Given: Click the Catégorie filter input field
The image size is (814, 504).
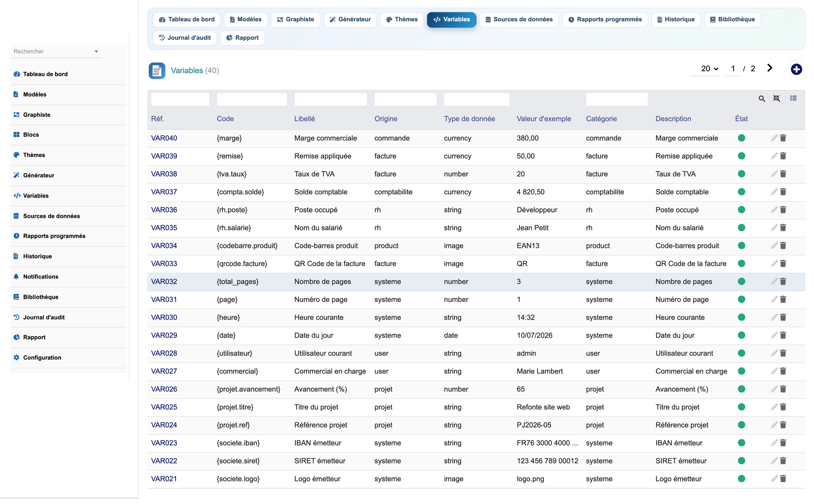Looking at the screenshot, I should pos(617,100).
